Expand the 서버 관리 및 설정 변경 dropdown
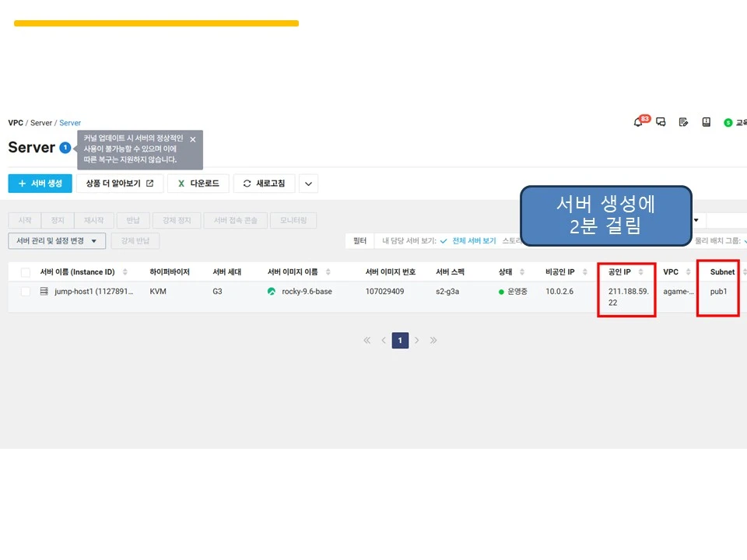The width and height of the screenshot is (747, 560). click(57, 241)
